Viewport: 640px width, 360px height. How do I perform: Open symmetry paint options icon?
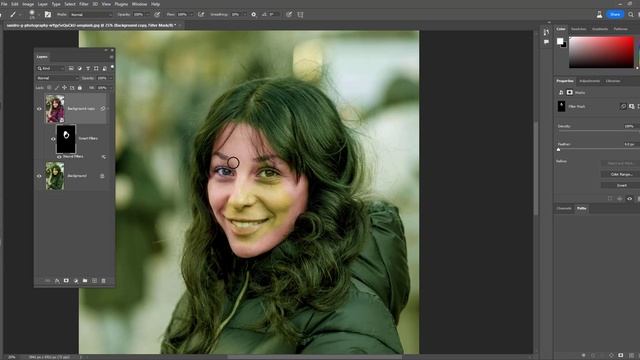300,14
